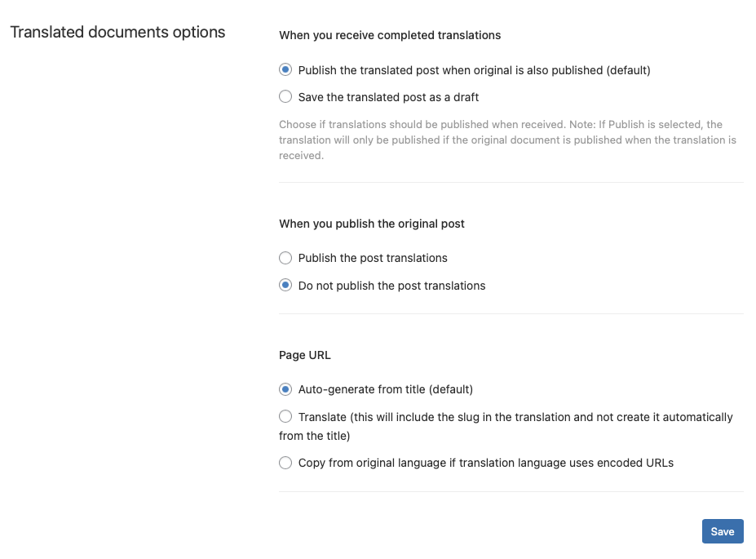This screenshot has width=756, height=559.
Task: Click the 'Page URL' heading
Action: click(305, 356)
